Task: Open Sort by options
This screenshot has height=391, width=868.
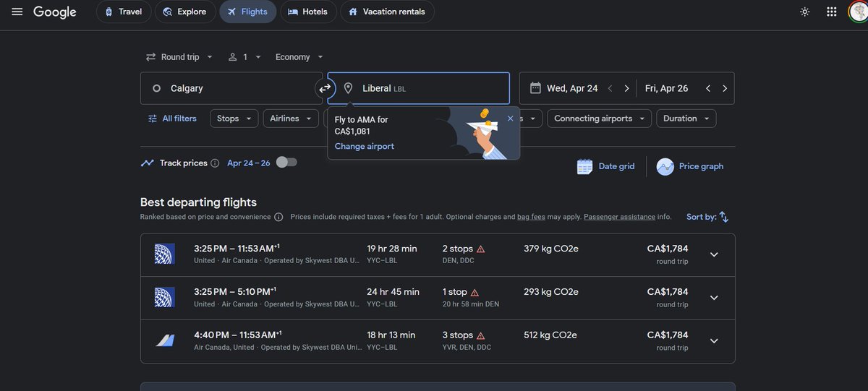Action: [707, 217]
